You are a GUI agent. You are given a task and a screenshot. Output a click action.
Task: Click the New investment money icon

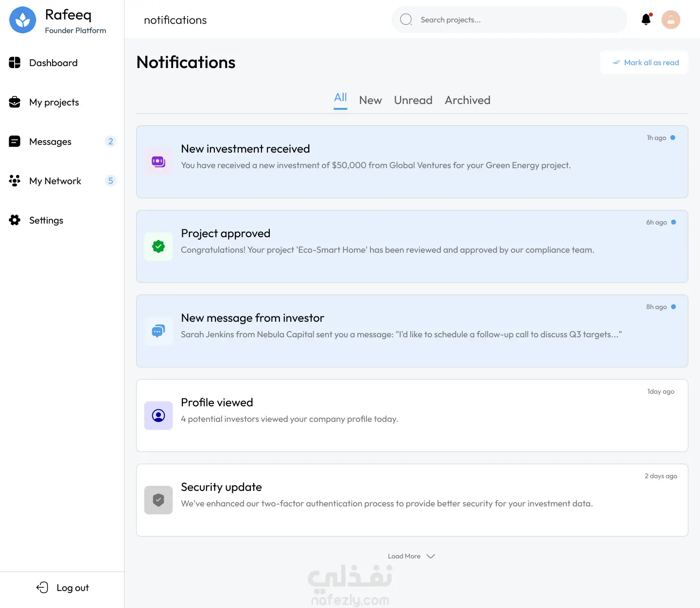158,162
